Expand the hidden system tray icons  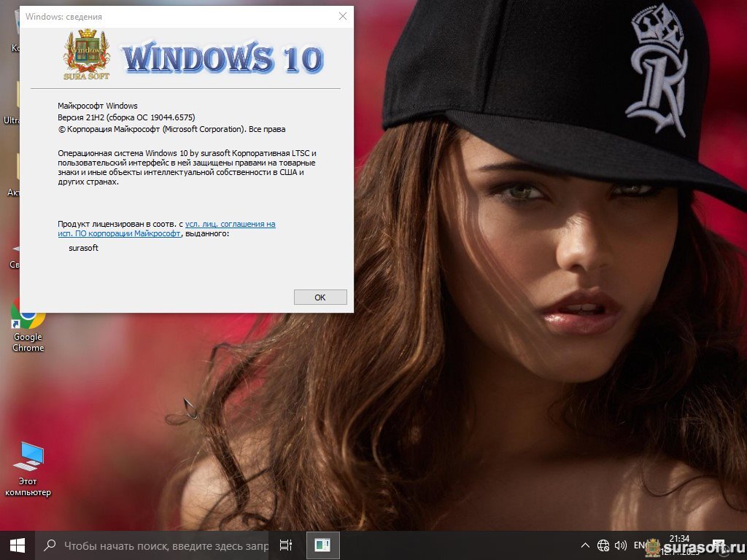pos(585,545)
